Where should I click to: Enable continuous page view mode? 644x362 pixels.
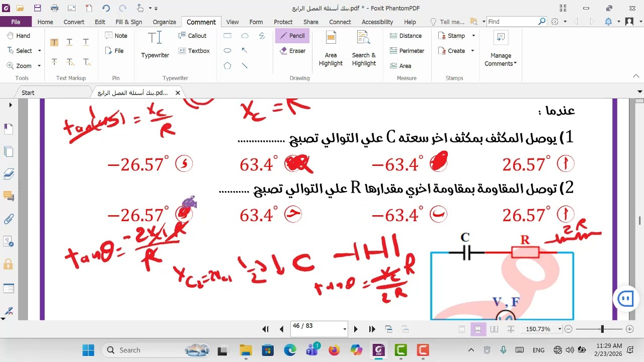478,329
